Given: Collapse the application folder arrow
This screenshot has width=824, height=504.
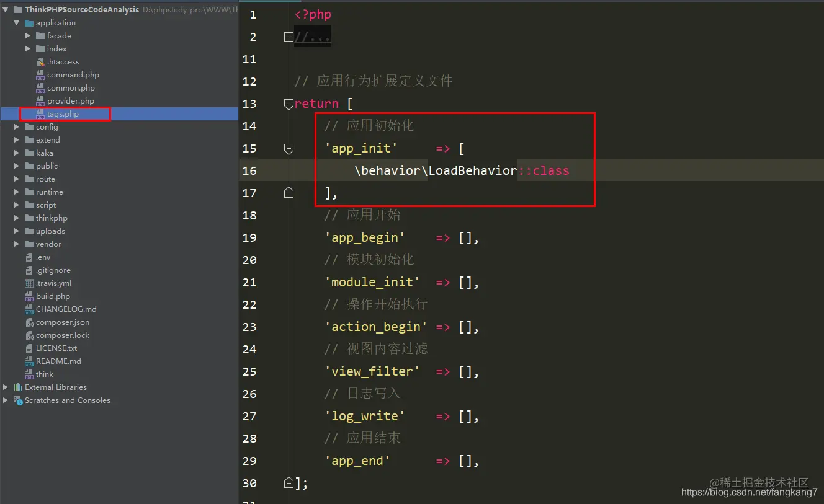Looking at the screenshot, I should tap(17, 23).
